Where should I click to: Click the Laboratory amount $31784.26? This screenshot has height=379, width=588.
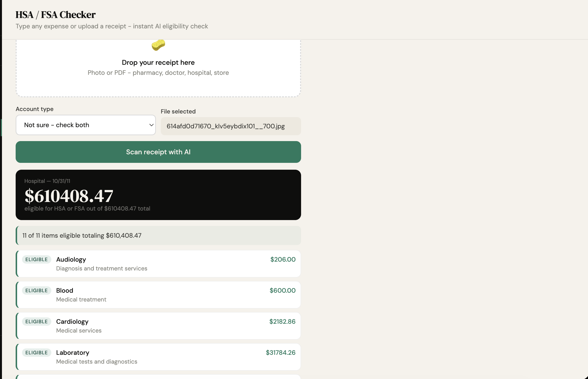click(280, 352)
